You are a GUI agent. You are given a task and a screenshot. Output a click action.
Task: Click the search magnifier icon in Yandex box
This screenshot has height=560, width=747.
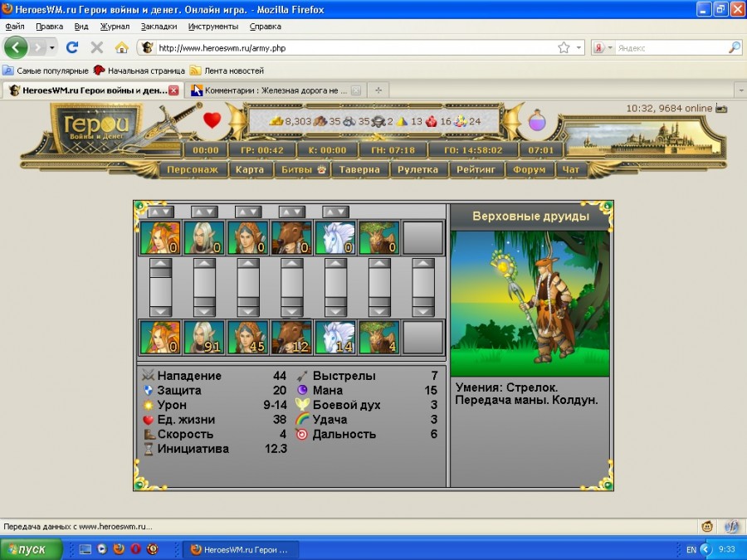tap(735, 47)
